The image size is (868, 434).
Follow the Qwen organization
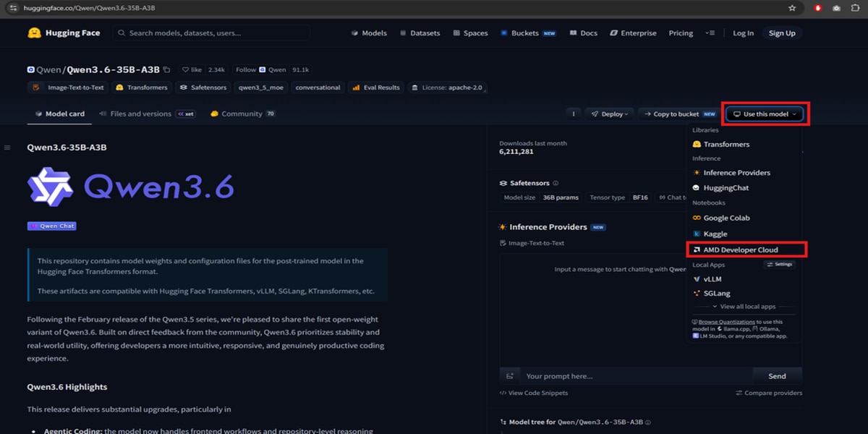(x=246, y=70)
